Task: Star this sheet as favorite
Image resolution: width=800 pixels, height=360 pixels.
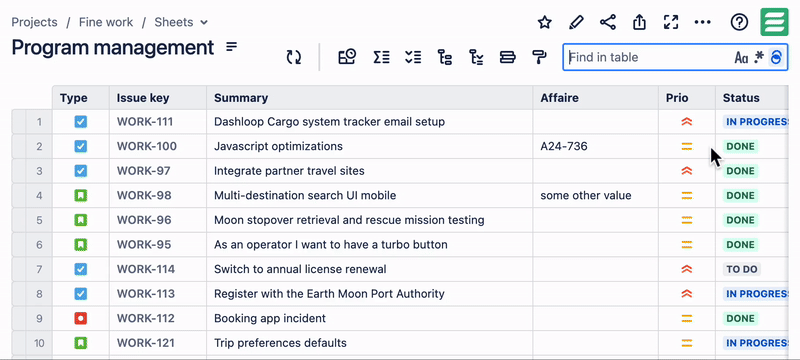Action: coord(545,22)
